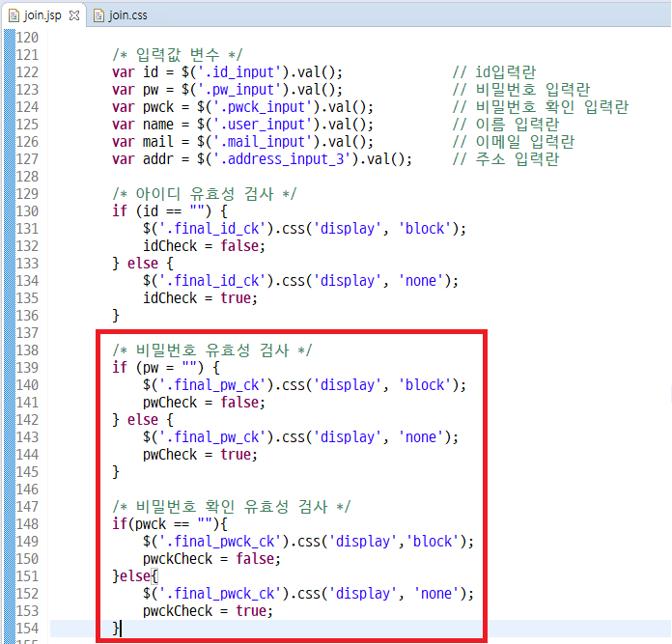Click the '// 이메일 입력란' comment
This screenshot has height=644, width=672.
point(514,142)
